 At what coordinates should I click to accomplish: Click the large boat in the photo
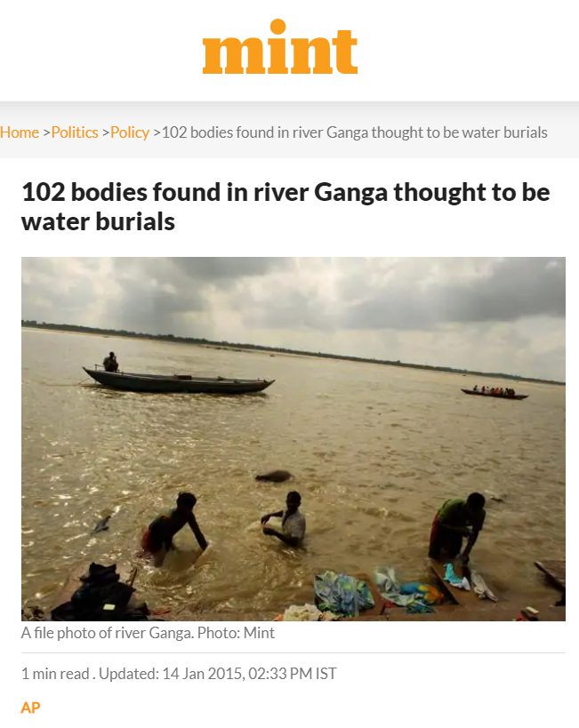point(179,380)
